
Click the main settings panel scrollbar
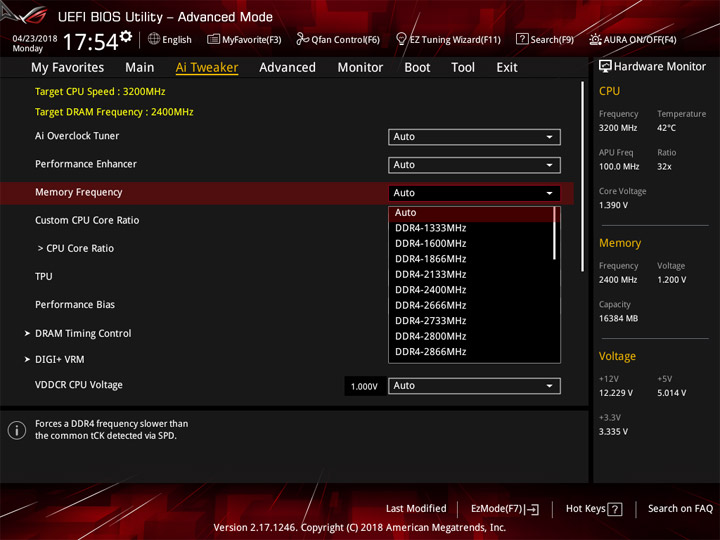point(582,176)
